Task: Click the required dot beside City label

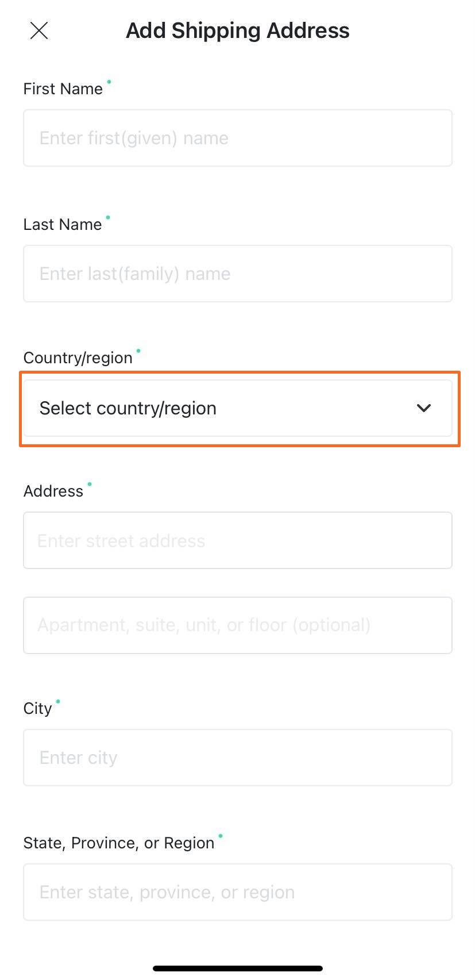Action: tap(58, 701)
